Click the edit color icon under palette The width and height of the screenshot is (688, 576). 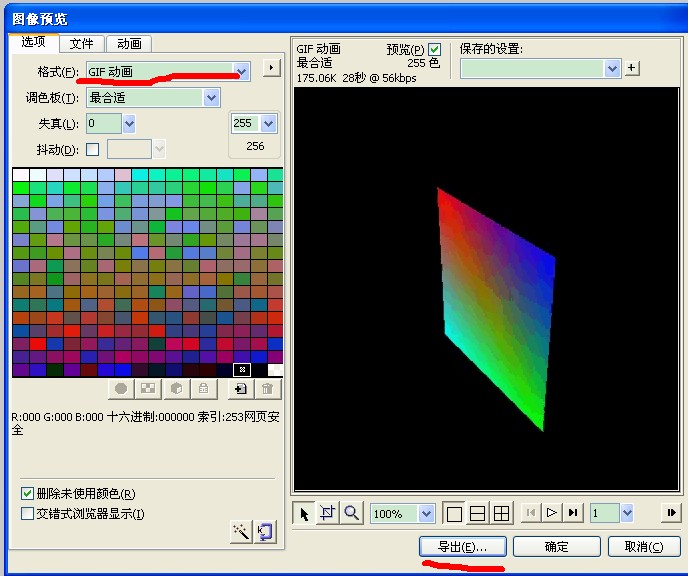tap(121, 389)
